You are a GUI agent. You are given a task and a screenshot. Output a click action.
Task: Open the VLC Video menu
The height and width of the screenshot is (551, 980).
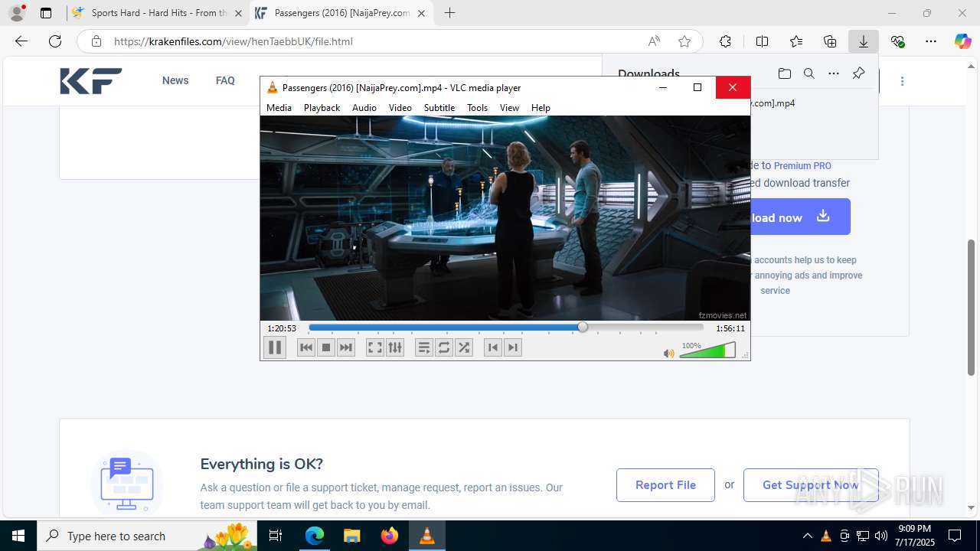tap(400, 108)
